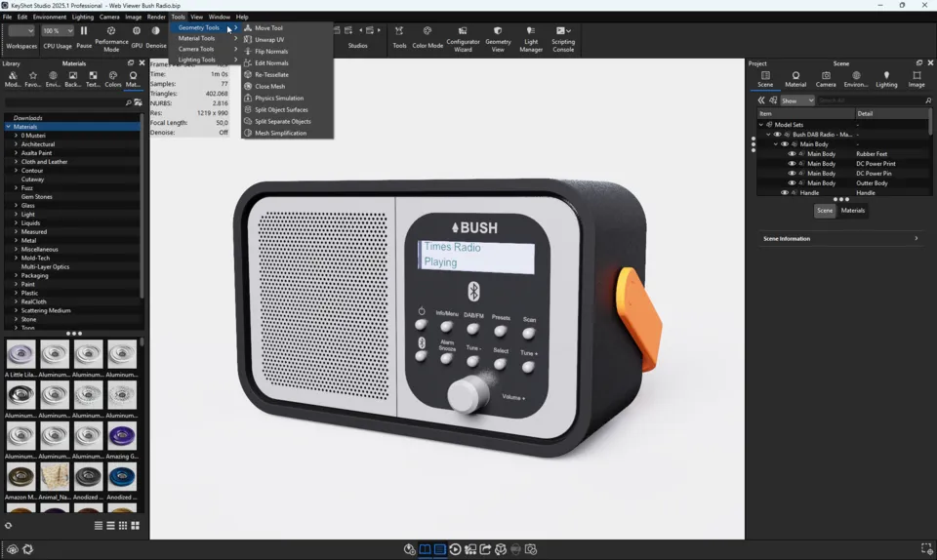Viewport: 937px width, 560px height.
Task: Toggle the Denoise toolbar icon
Action: pos(155,31)
